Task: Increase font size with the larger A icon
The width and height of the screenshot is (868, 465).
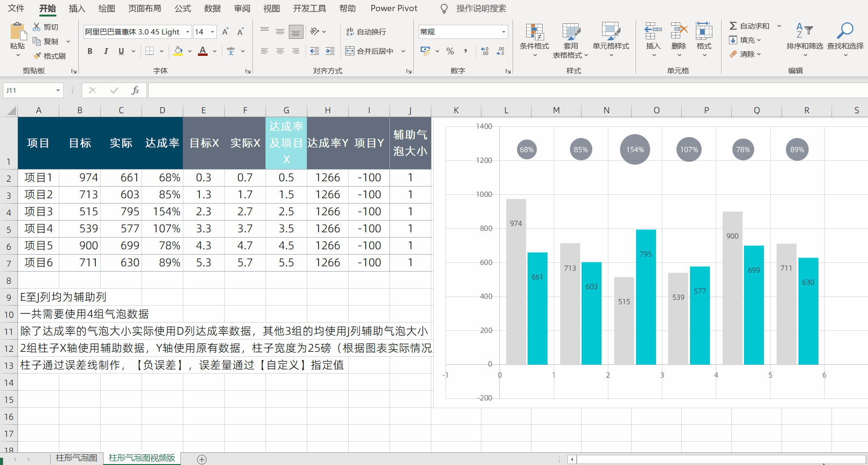Action: [225, 32]
